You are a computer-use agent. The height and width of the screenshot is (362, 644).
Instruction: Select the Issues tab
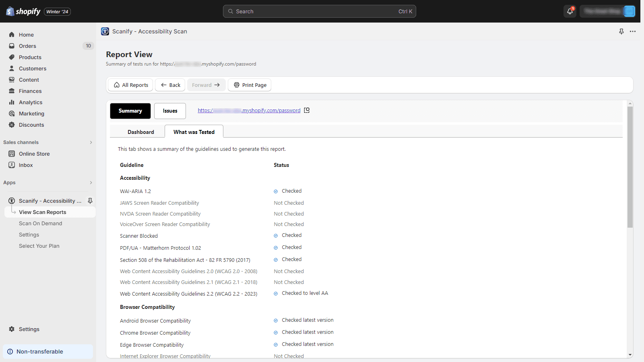[170, 111]
